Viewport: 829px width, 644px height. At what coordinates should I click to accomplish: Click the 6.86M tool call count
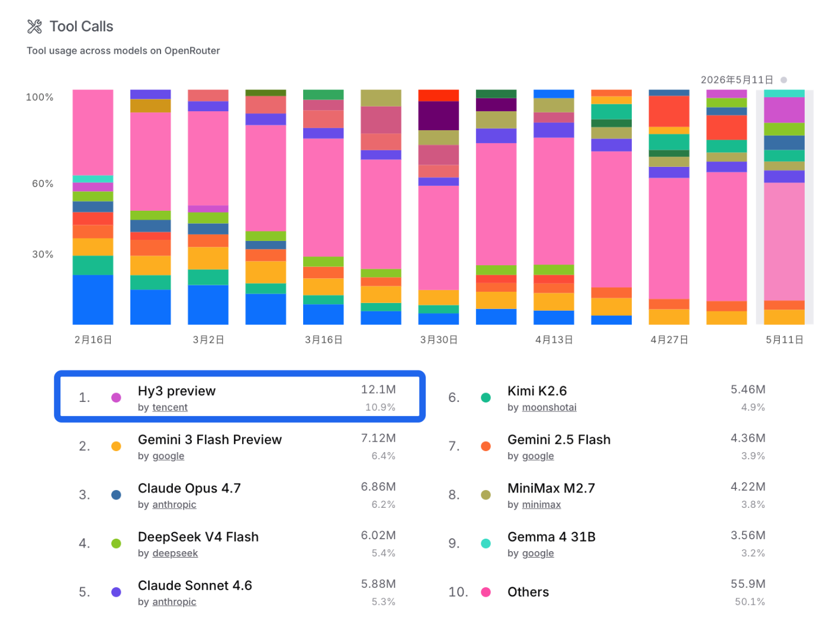[378, 487]
